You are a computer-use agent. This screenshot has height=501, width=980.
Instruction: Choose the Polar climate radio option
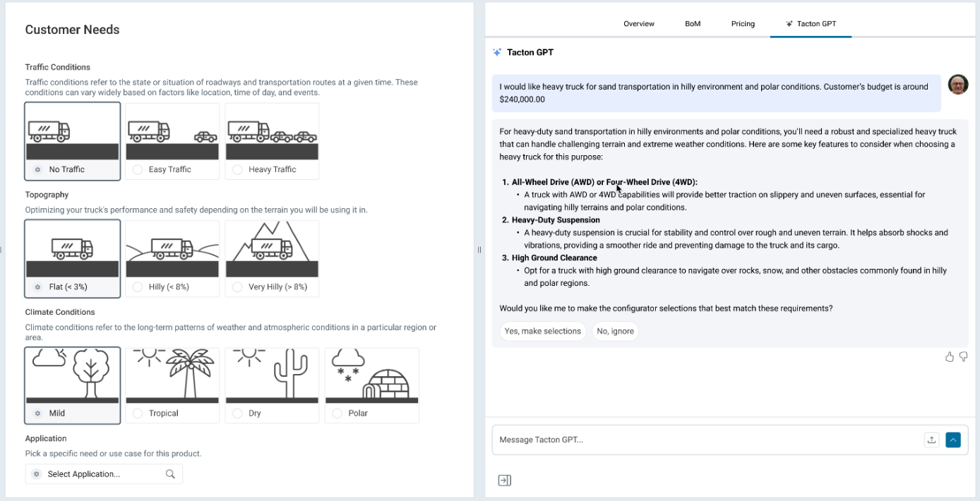point(337,414)
